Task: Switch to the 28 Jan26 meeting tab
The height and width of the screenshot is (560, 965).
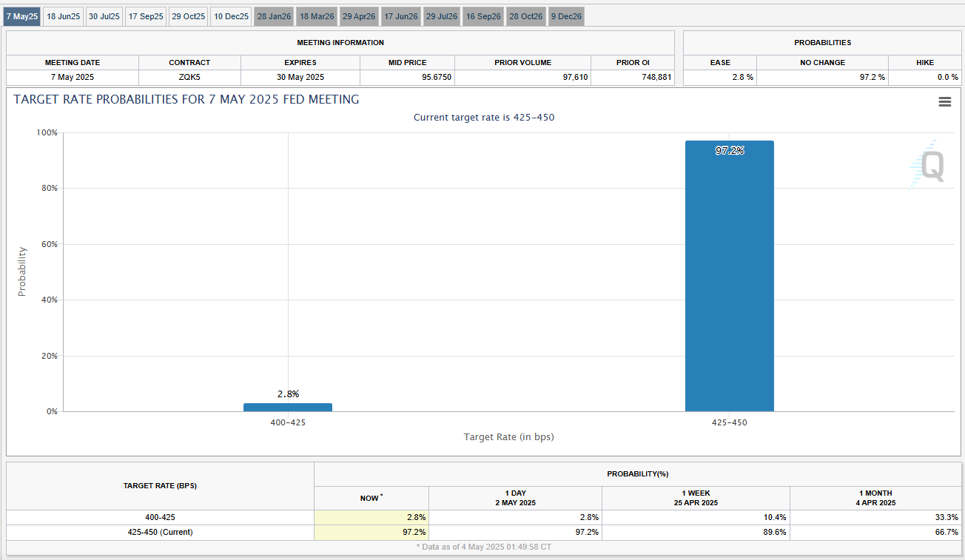Action: (275, 16)
